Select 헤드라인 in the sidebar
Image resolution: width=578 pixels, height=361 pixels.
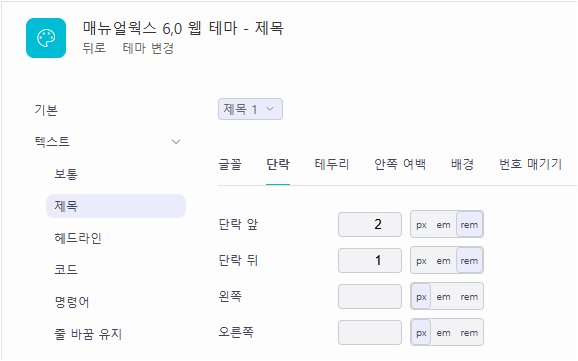(78, 238)
